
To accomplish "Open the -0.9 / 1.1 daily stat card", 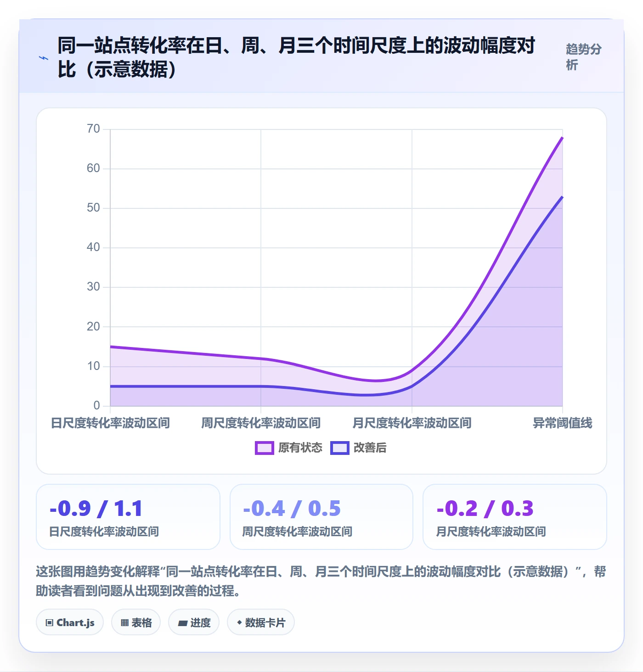I will pyautogui.click(x=128, y=517).
